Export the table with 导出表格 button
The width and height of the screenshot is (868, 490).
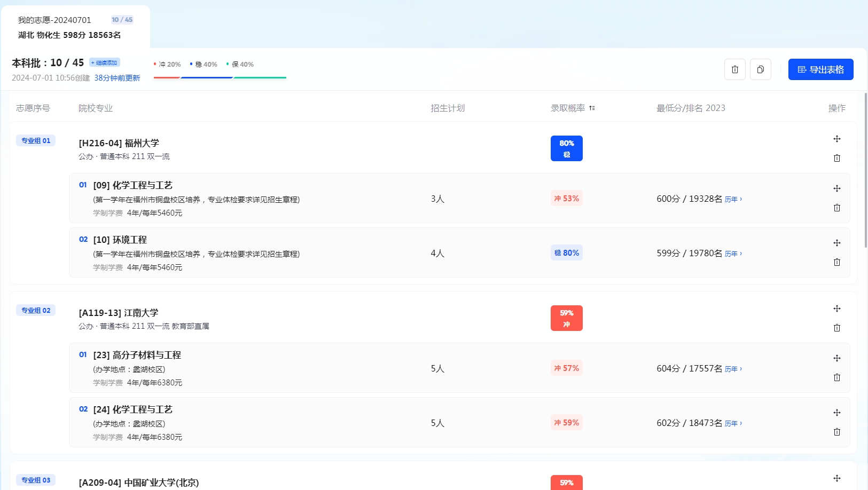click(821, 69)
